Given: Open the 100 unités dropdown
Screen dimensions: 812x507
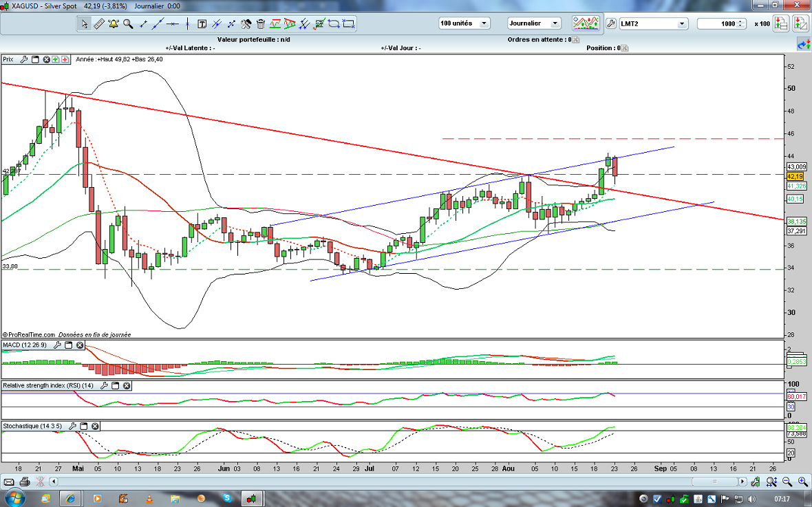Looking at the screenshot, I should click(x=464, y=23).
